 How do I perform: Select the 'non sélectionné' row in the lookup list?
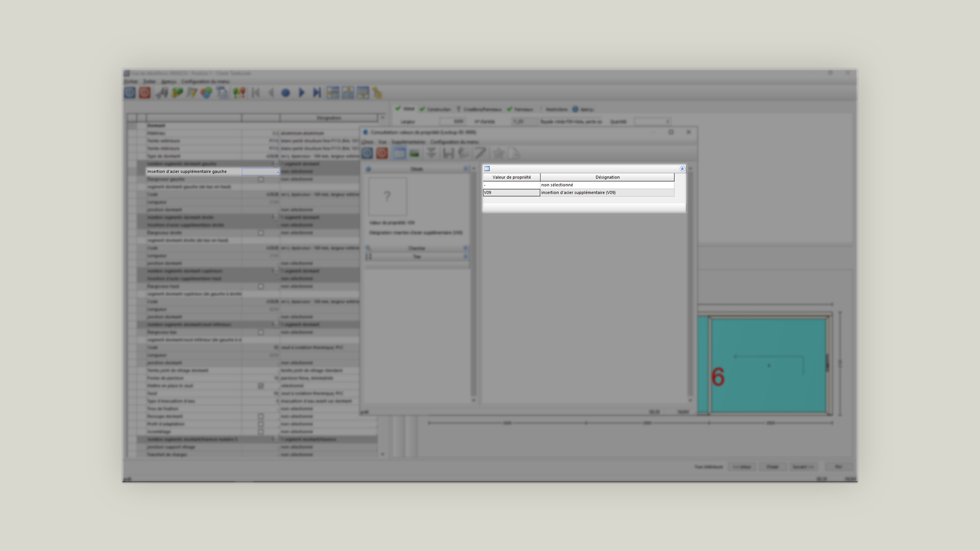(x=579, y=185)
